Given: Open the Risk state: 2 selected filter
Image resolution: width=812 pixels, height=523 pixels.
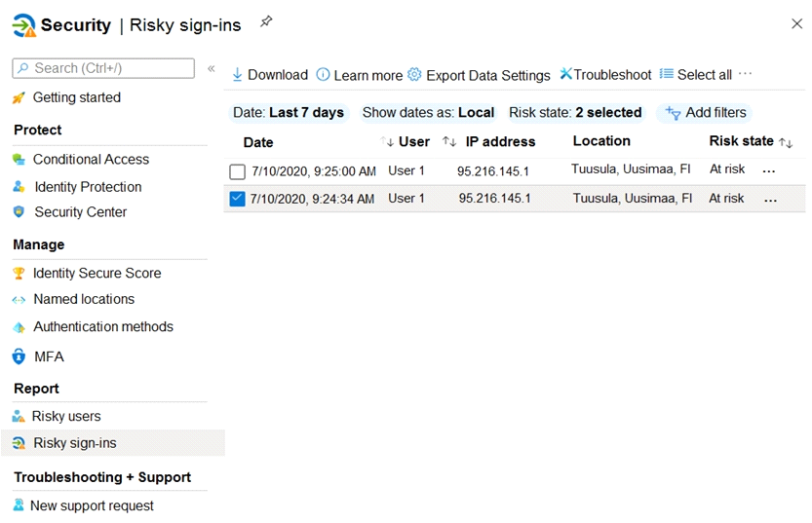Looking at the screenshot, I should click(x=575, y=113).
